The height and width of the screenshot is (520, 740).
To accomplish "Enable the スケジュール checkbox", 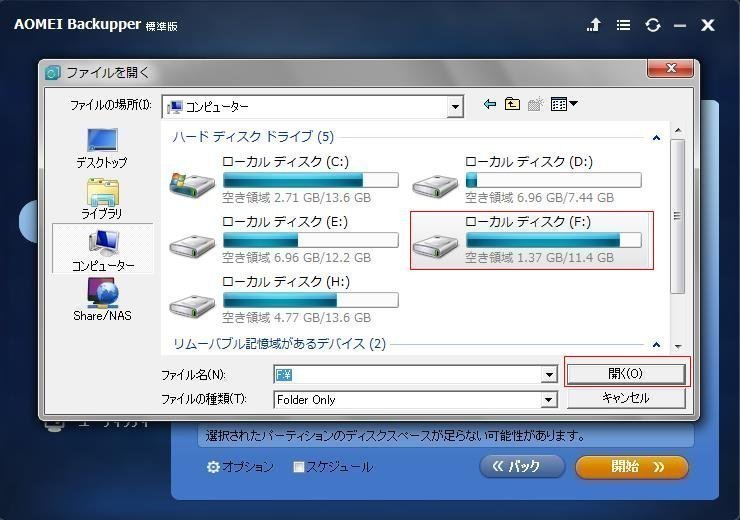I will point(298,467).
